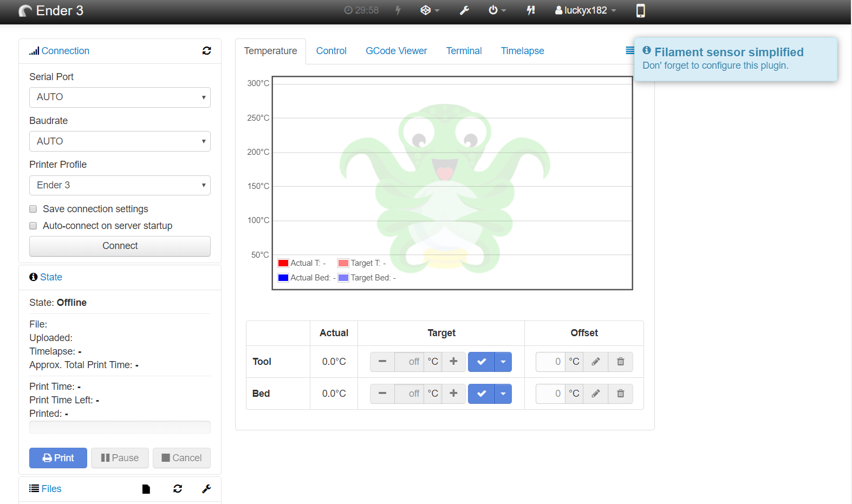The width and height of the screenshot is (852, 504).
Task: Click the print progress bar
Action: click(120, 428)
